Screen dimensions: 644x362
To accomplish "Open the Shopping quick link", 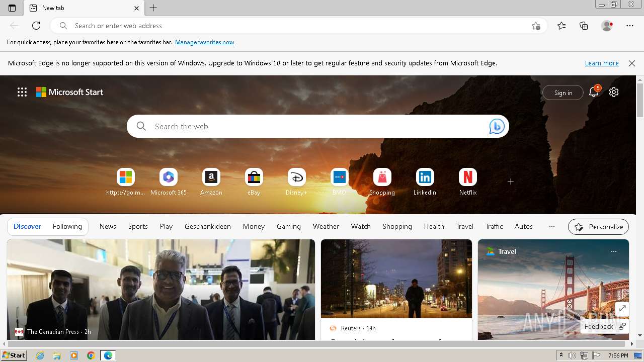I will [x=382, y=182].
